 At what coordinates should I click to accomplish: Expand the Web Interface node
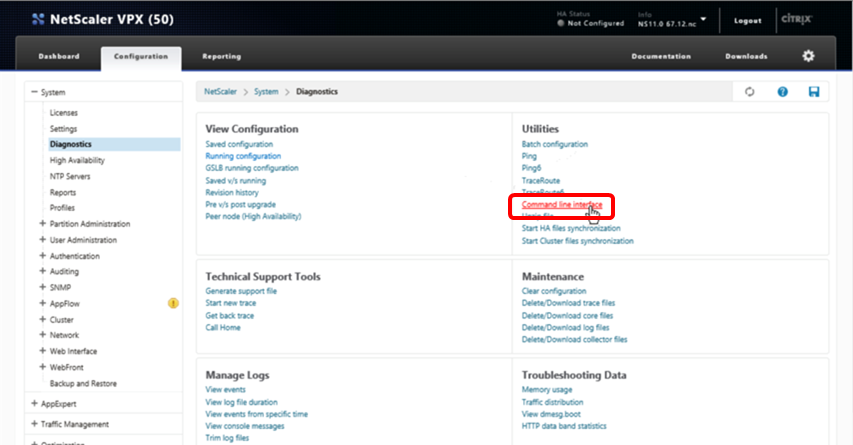click(x=42, y=351)
